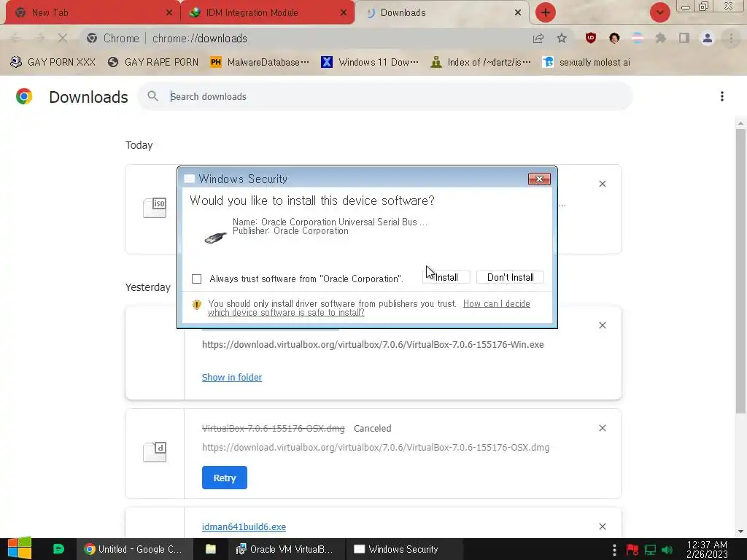Click the scrollbar down arrow
747x560 pixels.
pyautogui.click(x=740, y=532)
